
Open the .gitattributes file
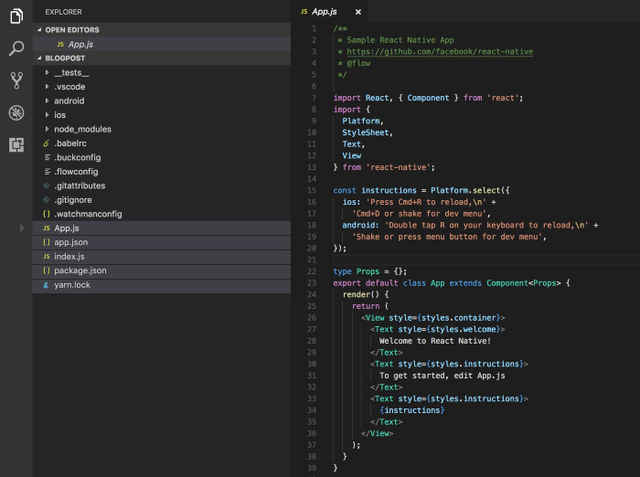[x=162, y=186]
